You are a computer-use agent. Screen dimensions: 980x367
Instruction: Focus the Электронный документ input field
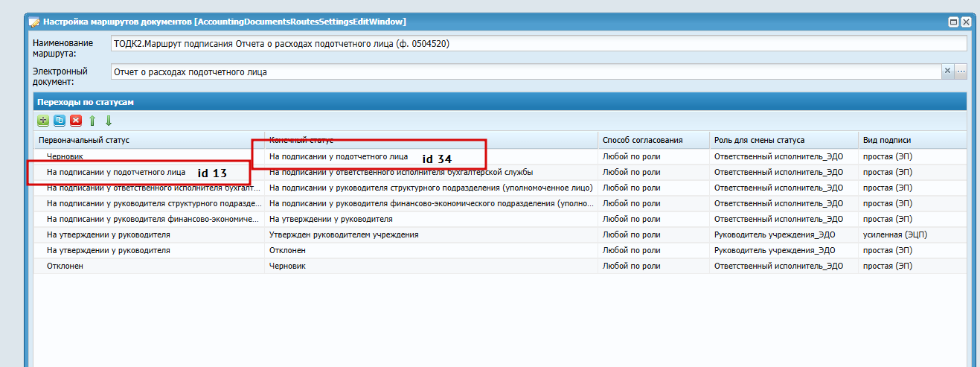click(525, 72)
